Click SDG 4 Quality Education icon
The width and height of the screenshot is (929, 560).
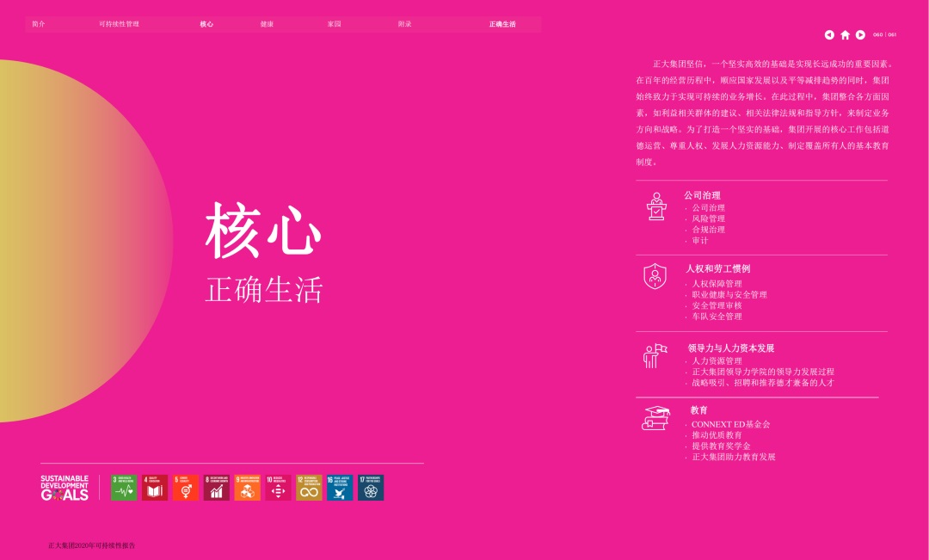tap(155, 488)
